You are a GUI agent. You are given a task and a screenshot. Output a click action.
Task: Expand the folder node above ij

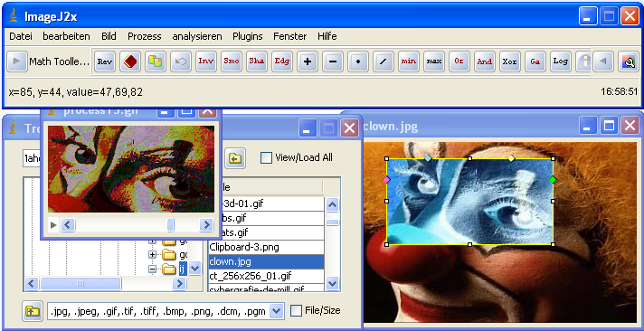152,255
